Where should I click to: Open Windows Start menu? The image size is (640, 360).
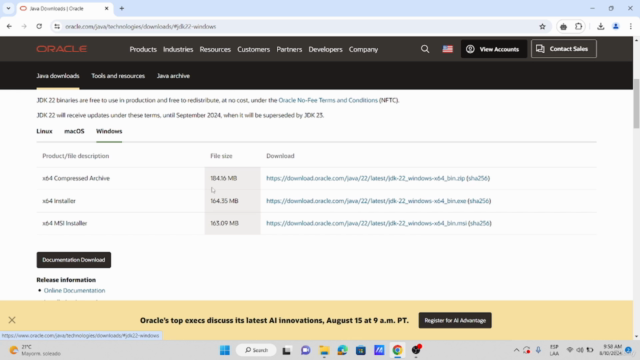coord(225,350)
